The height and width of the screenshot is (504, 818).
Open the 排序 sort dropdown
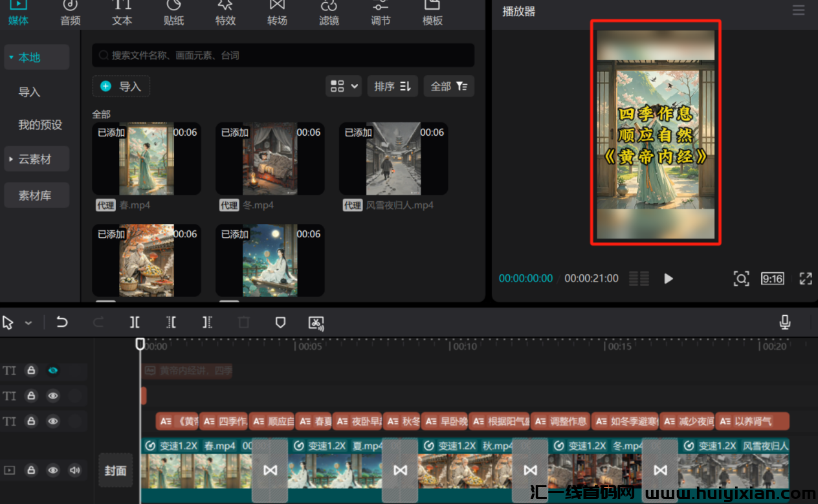(392, 86)
